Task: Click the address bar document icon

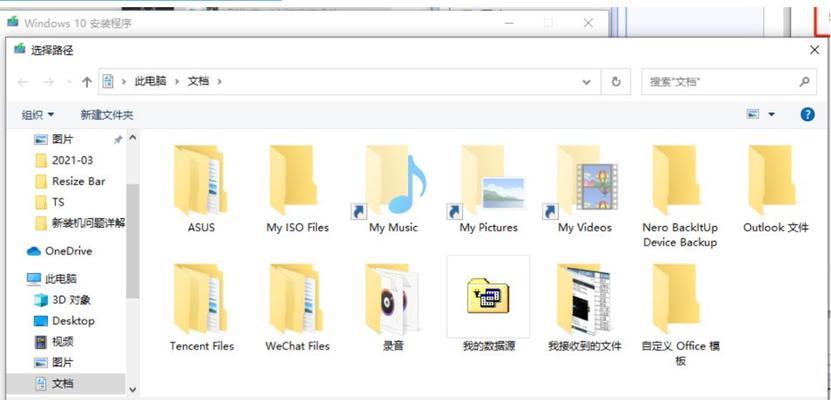Action: 108,82
